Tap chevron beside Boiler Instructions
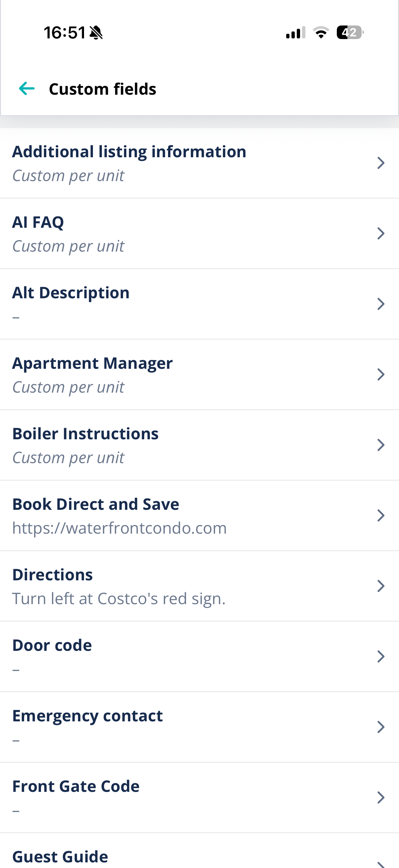This screenshot has width=399, height=868. point(381,445)
